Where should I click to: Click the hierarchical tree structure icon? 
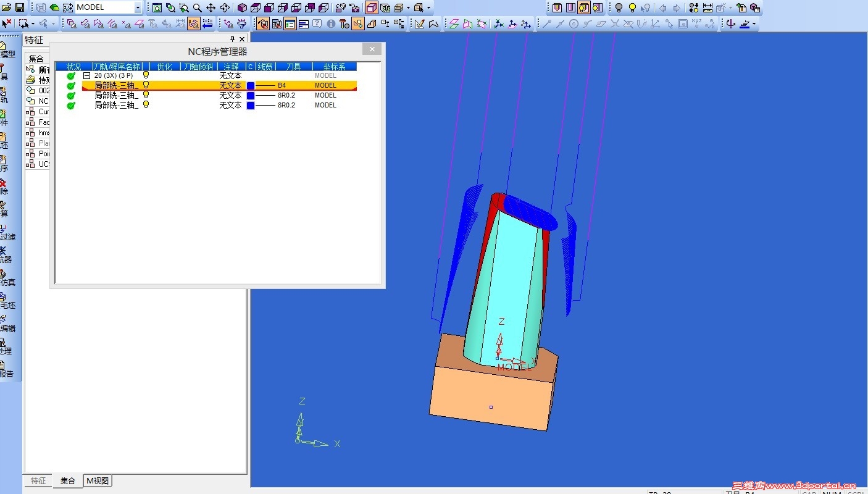coord(399,24)
